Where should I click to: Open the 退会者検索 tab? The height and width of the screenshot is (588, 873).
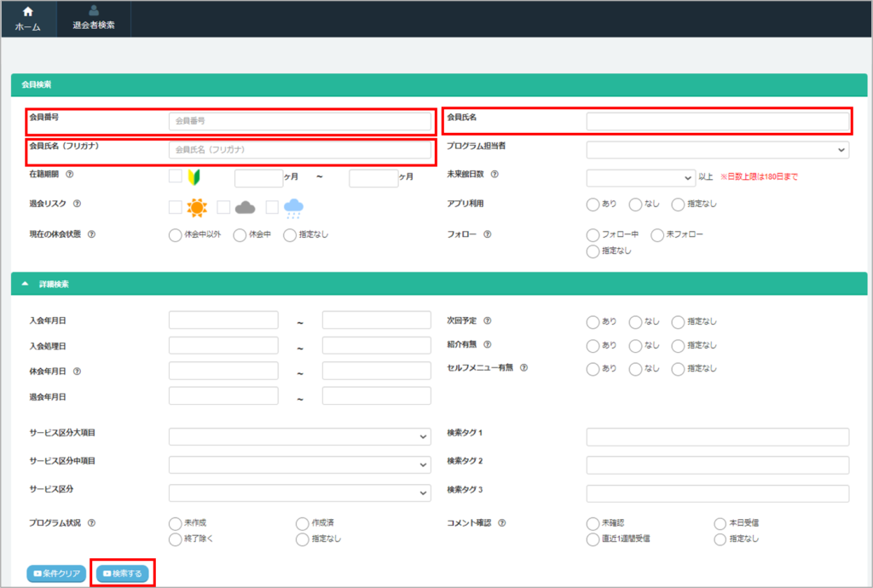pyautogui.click(x=94, y=18)
